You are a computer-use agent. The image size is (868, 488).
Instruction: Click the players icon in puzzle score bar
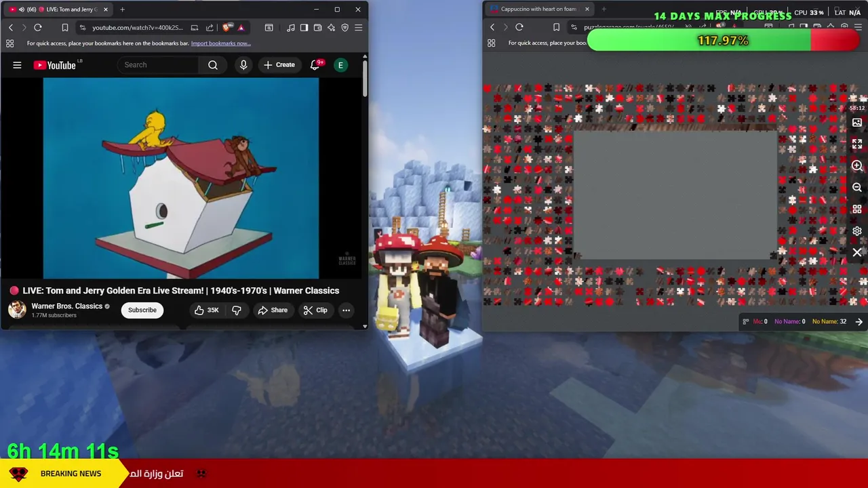coord(746,322)
